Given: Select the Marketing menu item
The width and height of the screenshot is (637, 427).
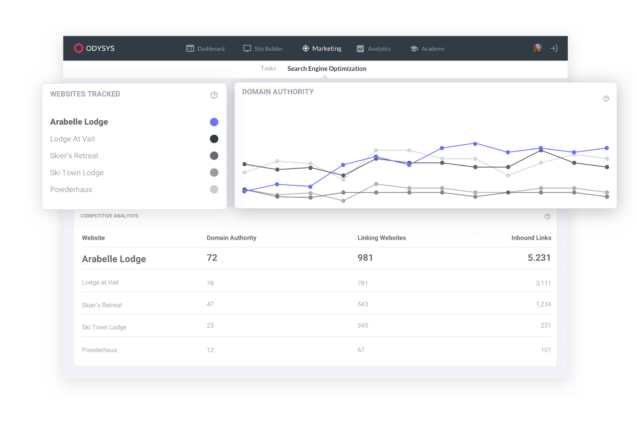Looking at the screenshot, I should 322,49.
